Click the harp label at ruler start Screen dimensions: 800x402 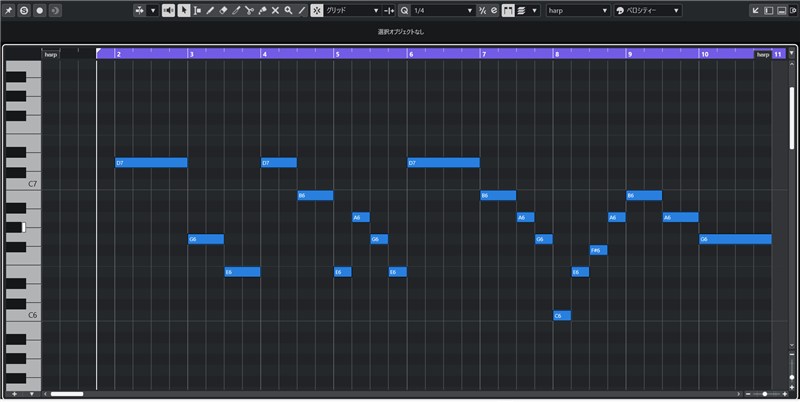click(x=51, y=54)
